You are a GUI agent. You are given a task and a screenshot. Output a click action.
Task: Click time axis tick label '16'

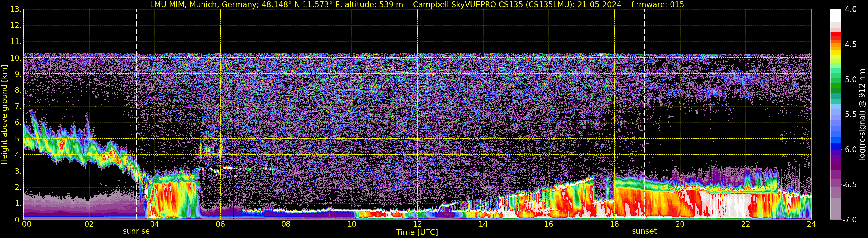tap(549, 224)
